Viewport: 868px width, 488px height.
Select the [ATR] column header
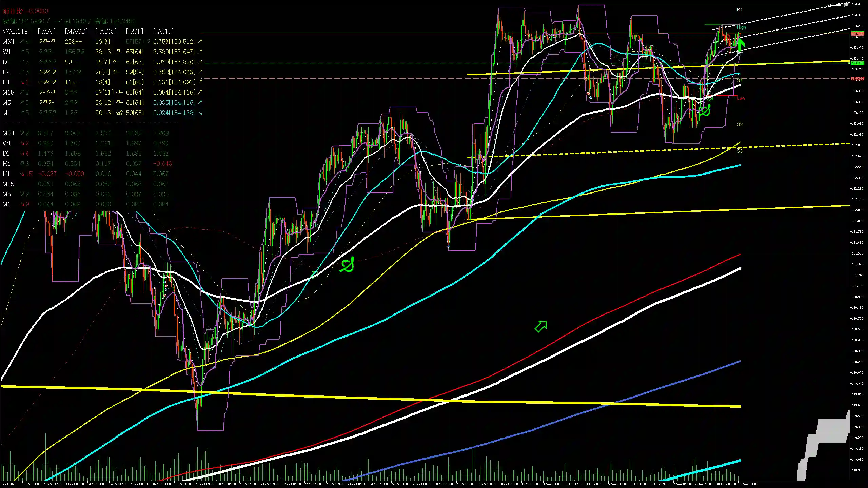pyautogui.click(x=163, y=31)
